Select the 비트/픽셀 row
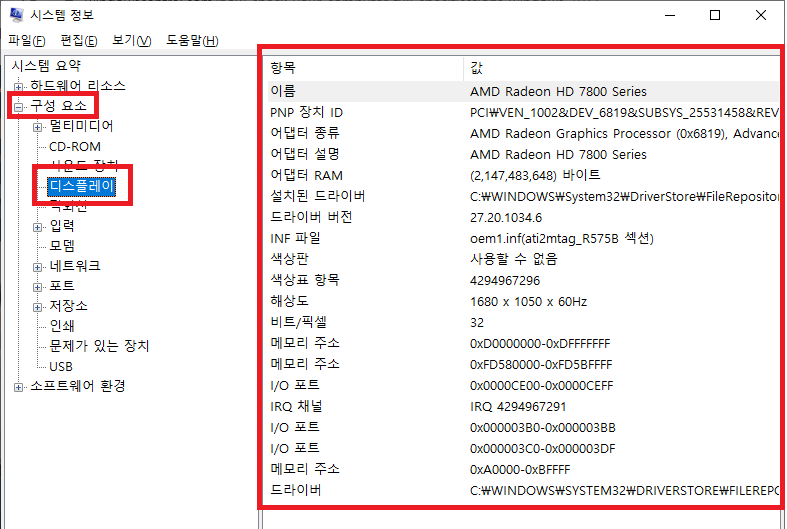 (x=523, y=323)
